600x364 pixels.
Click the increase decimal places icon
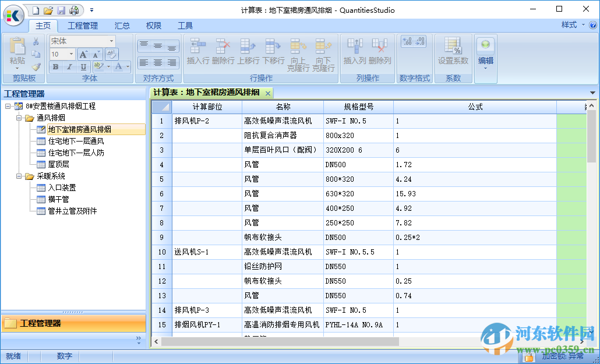click(408, 41)
